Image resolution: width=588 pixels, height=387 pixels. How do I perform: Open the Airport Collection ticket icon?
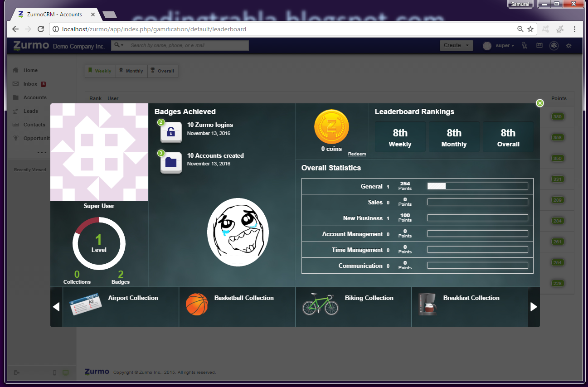tap(86, 304)
